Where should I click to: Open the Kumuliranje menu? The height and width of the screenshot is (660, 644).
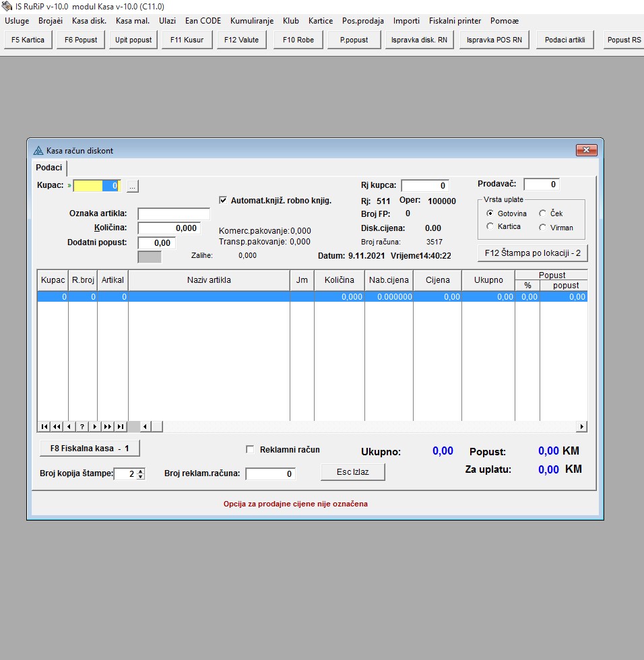pyautogui.click(x=251, y=21)
